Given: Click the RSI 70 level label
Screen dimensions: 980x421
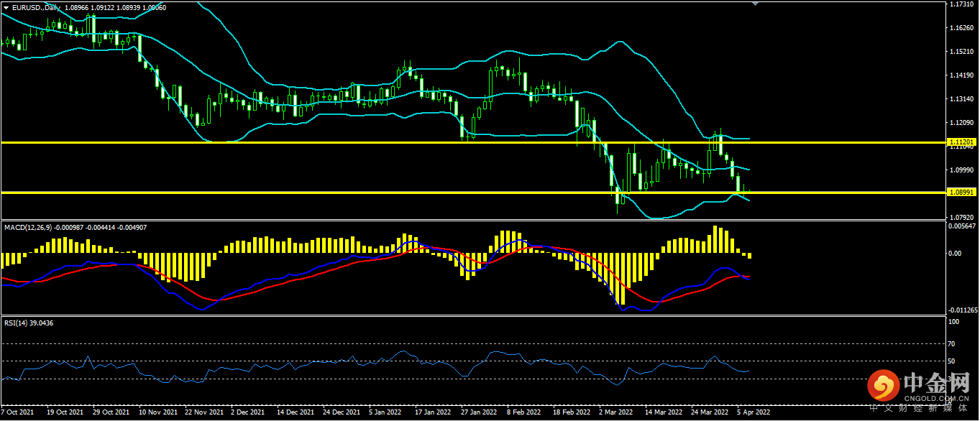Looking at the screenshot, I should [x=952, y=345].
